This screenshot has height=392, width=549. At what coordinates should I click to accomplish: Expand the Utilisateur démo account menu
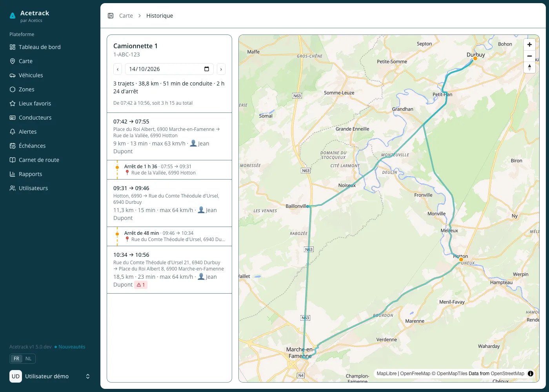[x=50, y=376]
